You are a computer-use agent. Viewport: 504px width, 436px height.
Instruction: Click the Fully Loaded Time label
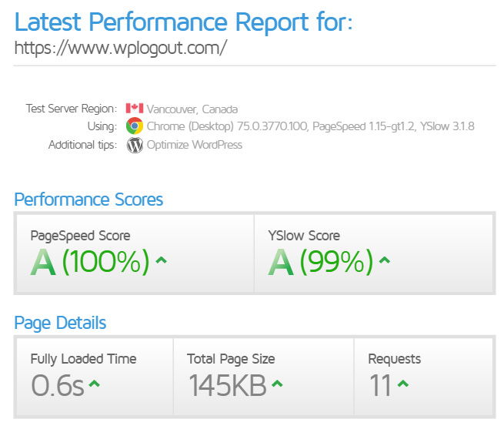click(84, 359)
